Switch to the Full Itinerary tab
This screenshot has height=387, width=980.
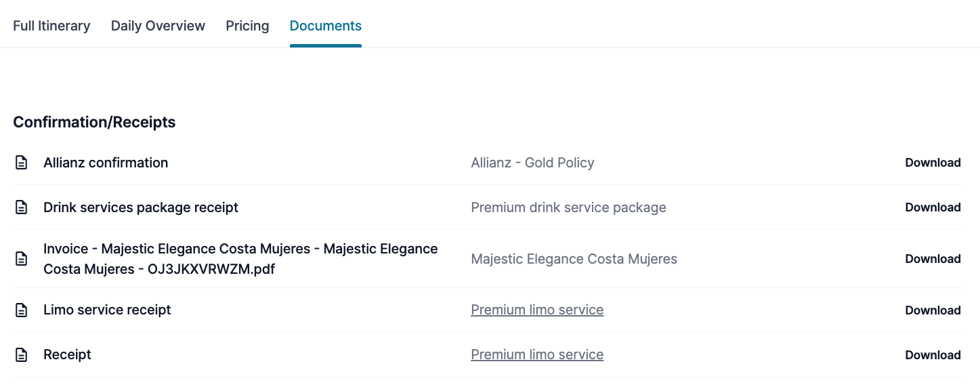[51, 26]
